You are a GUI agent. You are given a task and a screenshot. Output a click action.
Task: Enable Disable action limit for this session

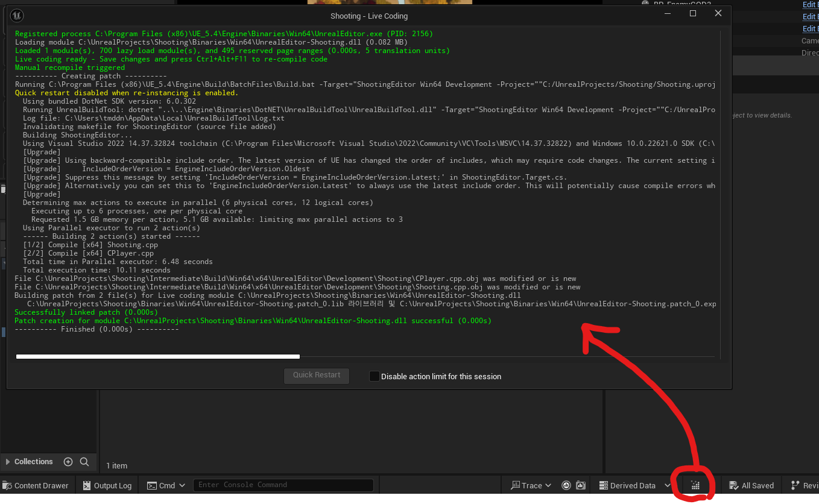click(375, 376)
